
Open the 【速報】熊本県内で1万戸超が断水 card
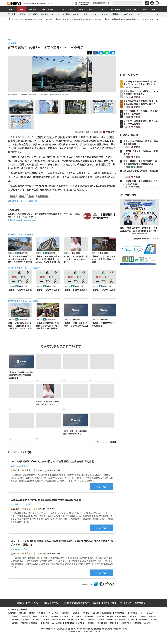pyautogui.click(x=104, y=316)
